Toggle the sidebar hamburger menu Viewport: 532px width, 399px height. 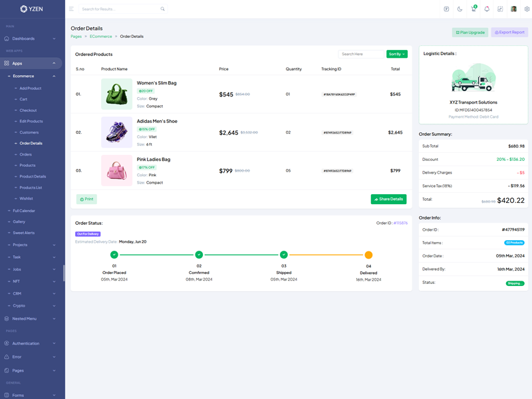(71, 9)
